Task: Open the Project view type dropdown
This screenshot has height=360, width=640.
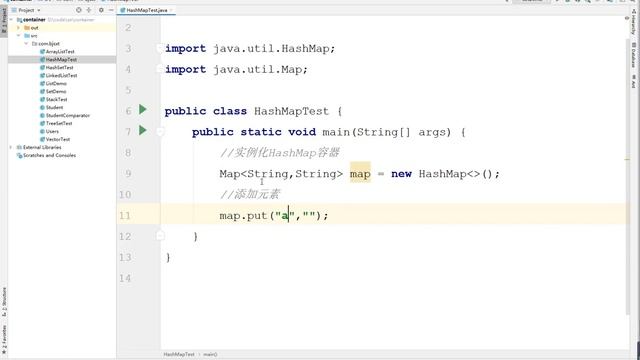Action: 39,10
